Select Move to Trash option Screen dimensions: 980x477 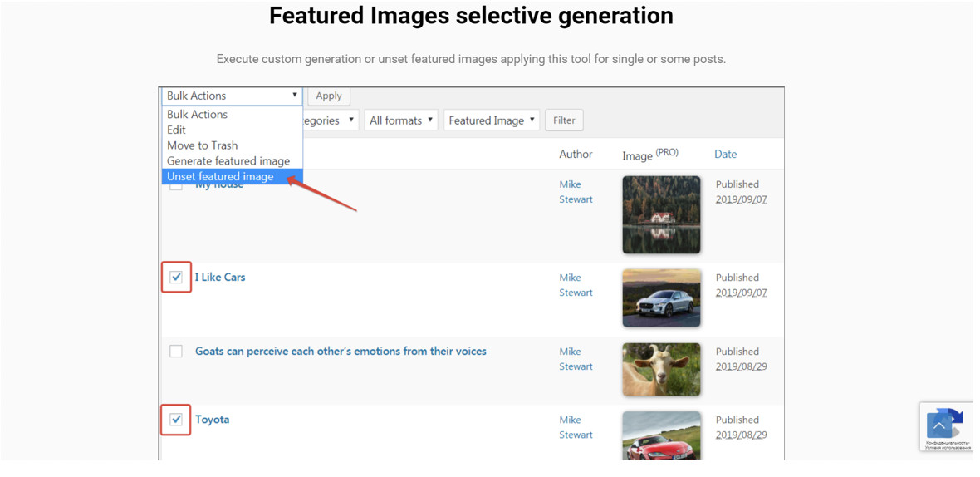click(202, 145)
